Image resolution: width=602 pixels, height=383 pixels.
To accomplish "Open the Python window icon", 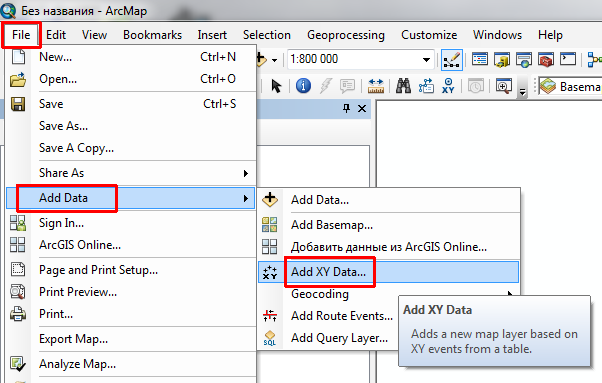I will coord(568,59).
